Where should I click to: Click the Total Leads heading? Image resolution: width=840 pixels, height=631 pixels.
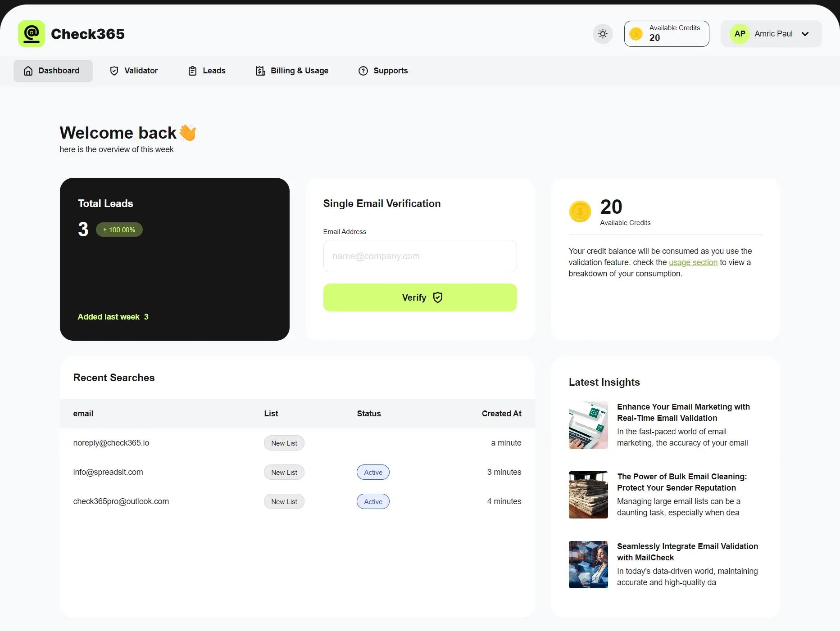[105, 203]
